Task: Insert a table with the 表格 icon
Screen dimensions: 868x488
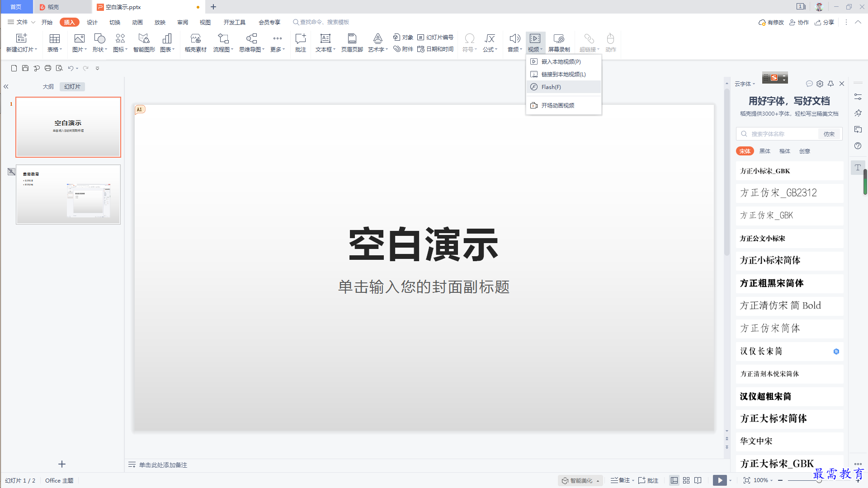Action: [x=55, y=38]
